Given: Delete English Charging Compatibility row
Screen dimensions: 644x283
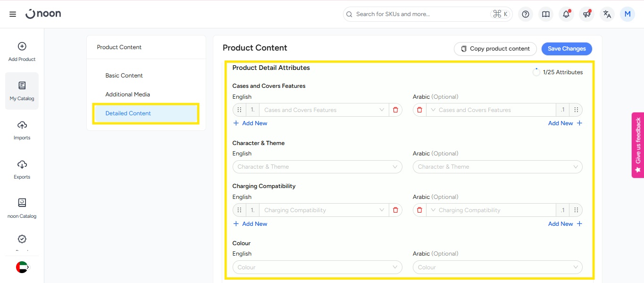Looking at the screenshot, I should 395,210.
